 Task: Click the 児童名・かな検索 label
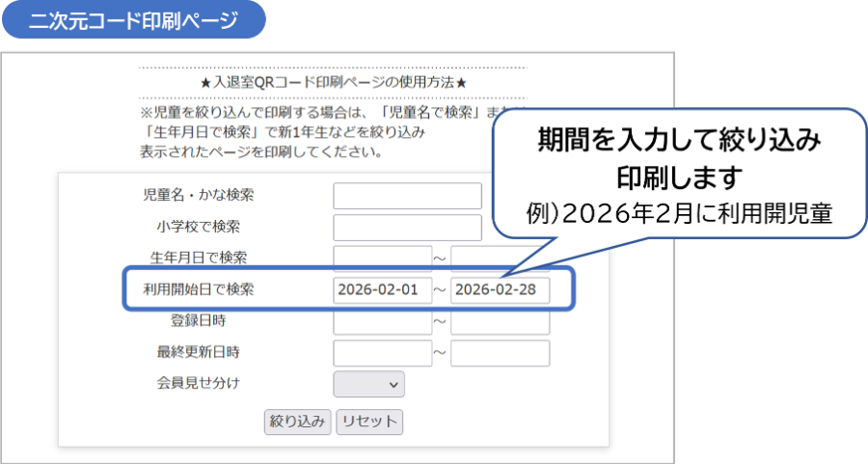click(199, 196)
